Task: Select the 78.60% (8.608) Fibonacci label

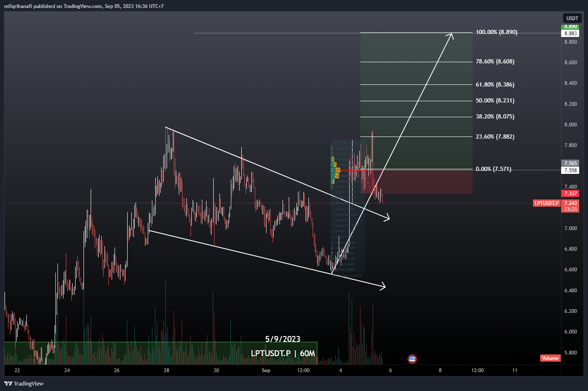Action: 495,62
